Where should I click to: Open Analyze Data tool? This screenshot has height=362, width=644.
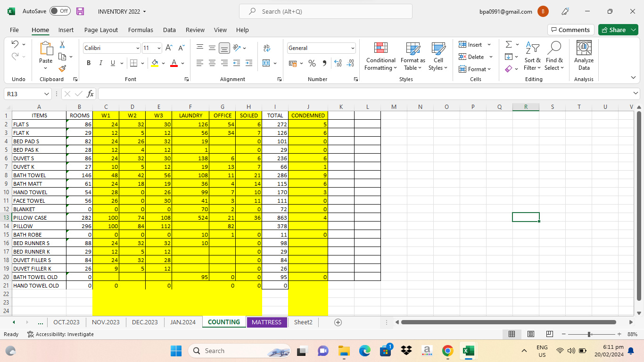584,56
